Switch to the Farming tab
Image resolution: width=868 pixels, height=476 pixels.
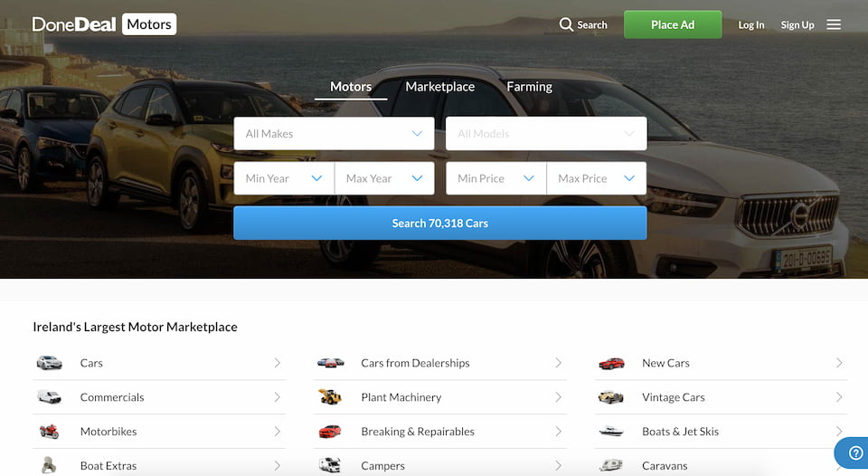529,87
